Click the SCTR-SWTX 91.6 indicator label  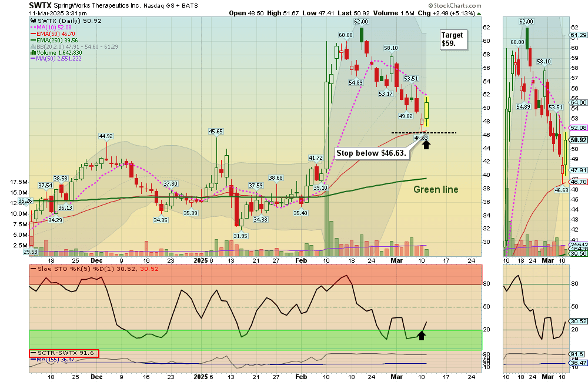pos(64,353)
